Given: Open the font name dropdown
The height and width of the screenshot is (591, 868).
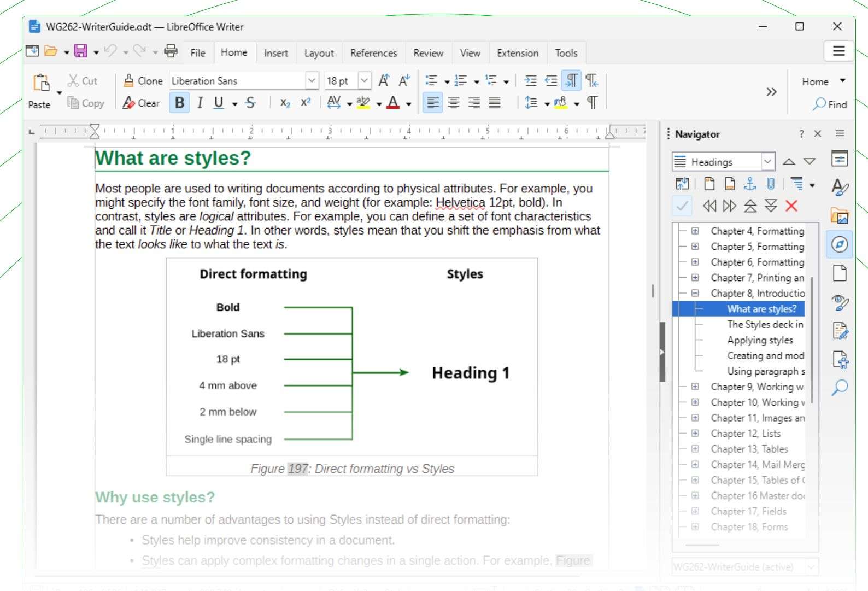Looking at the screenshot, I should (x=312, y=80).
